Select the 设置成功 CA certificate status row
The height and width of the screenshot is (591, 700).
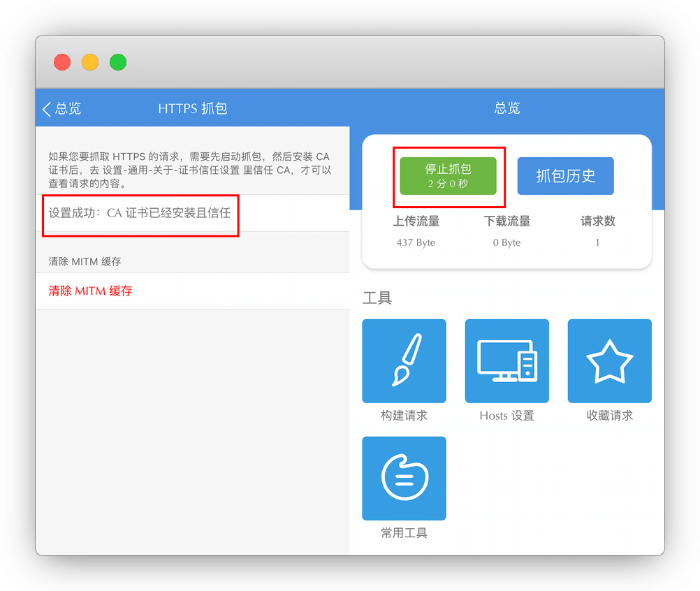tap(139, 213)
